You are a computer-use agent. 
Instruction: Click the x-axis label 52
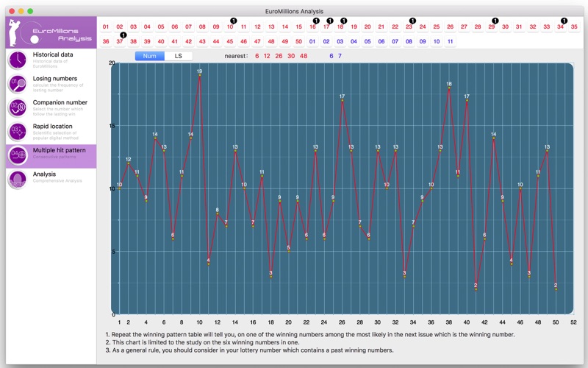(x=573, y=322)
